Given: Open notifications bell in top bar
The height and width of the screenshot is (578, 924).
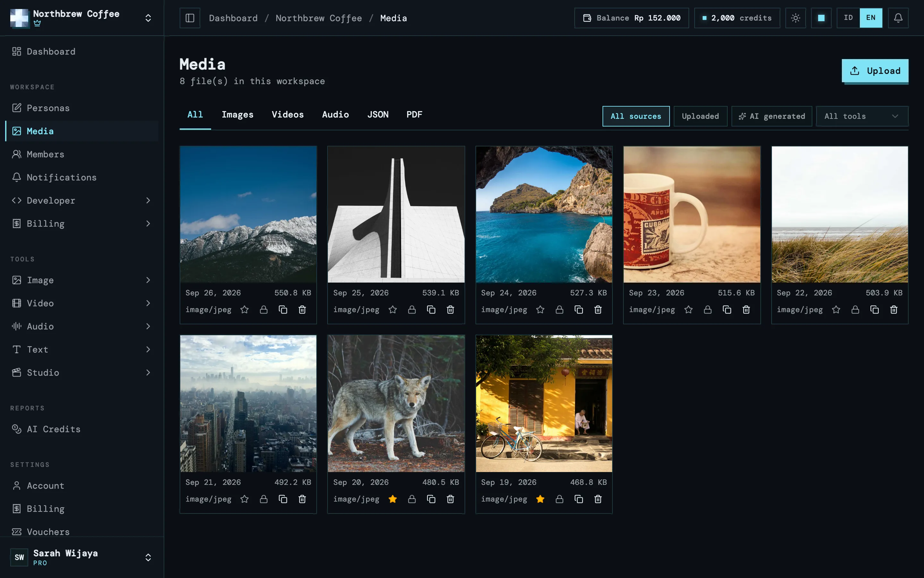Looking at the screenshot, I should pyautogui.click(x=898, y=18).
